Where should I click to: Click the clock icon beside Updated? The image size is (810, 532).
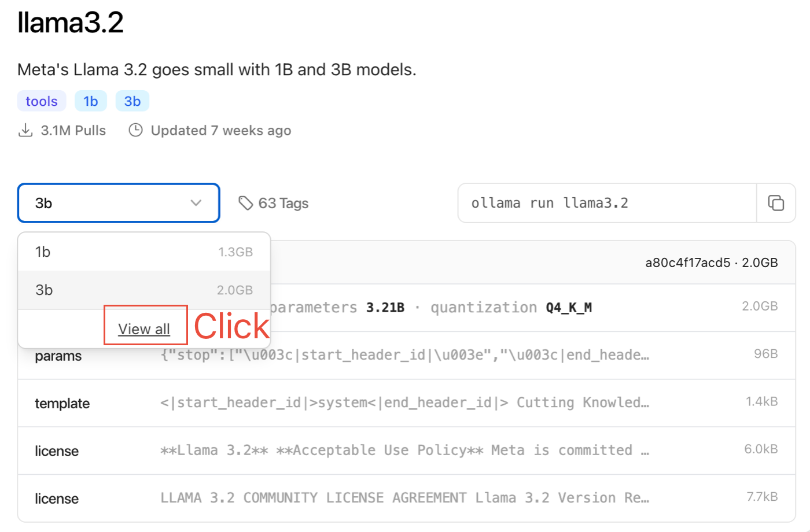135,130
